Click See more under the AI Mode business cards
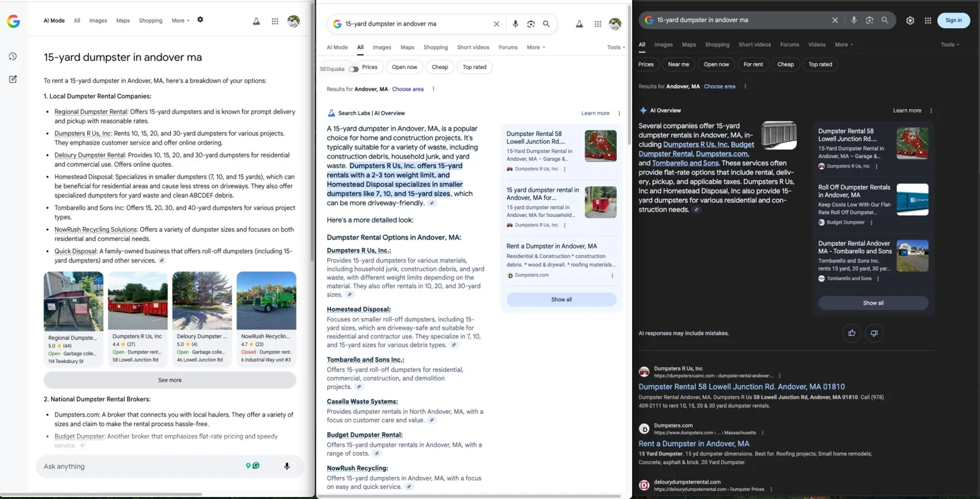This screenshot has height=499, width=980. (170, 380)
